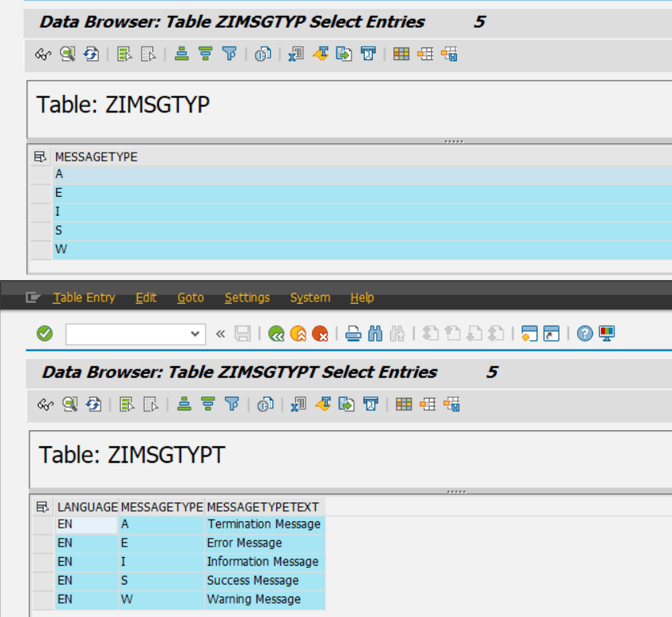Collapse the command field with the chevron button
Viewport: 672px width, 617px height.
tap(219, 333)
